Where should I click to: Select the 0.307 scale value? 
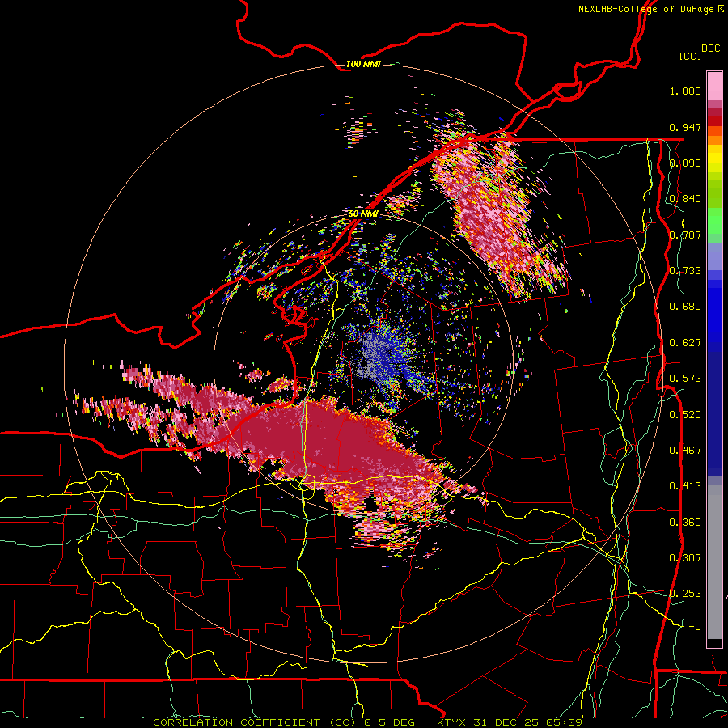click(x=685, y=558)
